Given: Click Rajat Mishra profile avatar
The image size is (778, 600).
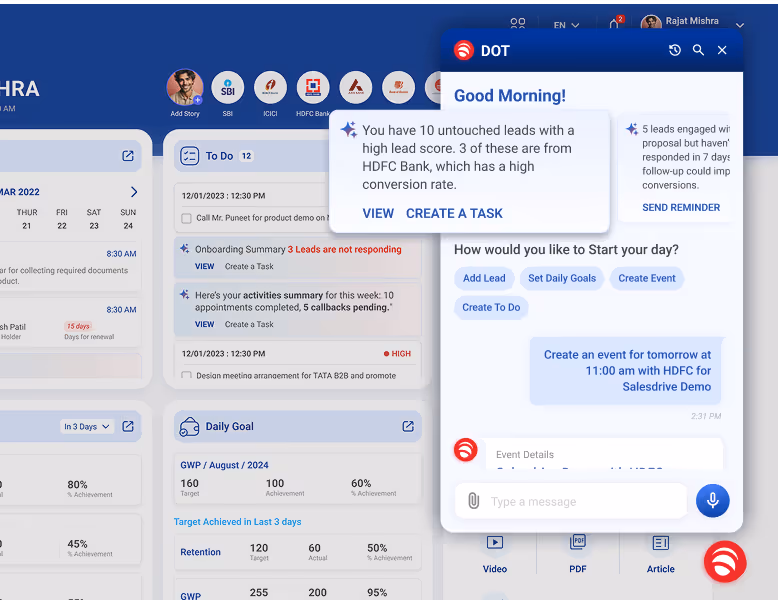Looking at the screenshot, I should [x=651, y=23].
